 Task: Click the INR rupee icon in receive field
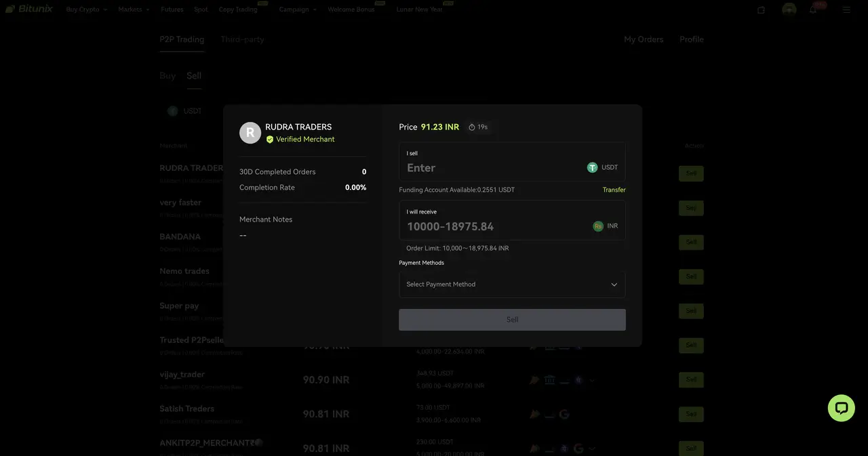597,225
